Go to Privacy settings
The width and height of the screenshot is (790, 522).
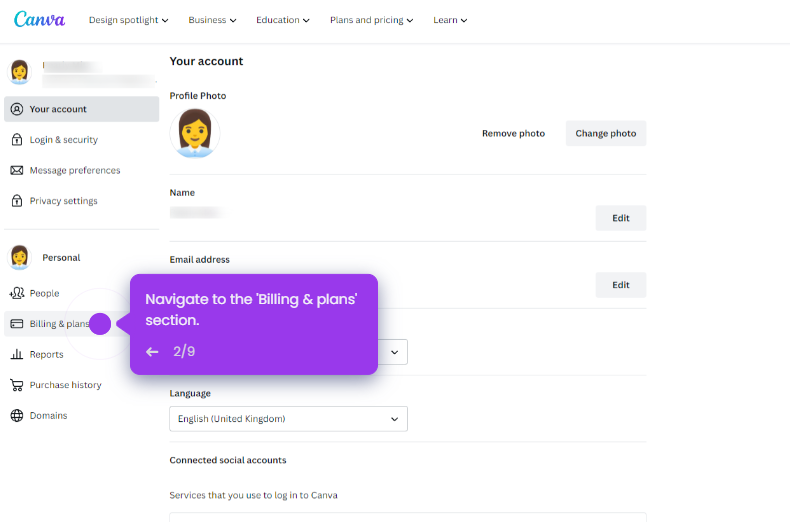pyautogui.click(x=63, y=201)
